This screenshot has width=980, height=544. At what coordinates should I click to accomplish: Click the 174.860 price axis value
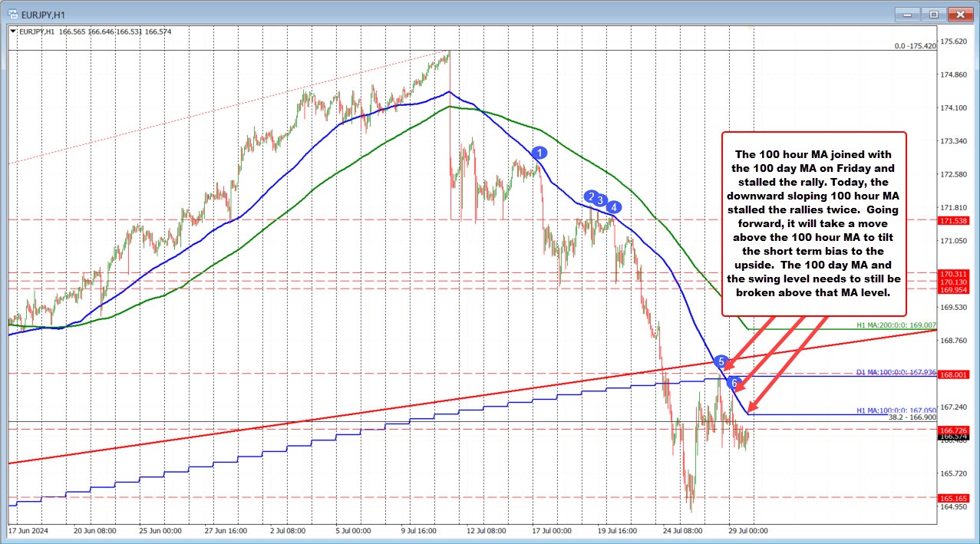pyautogui.click(x=954, y=74)
